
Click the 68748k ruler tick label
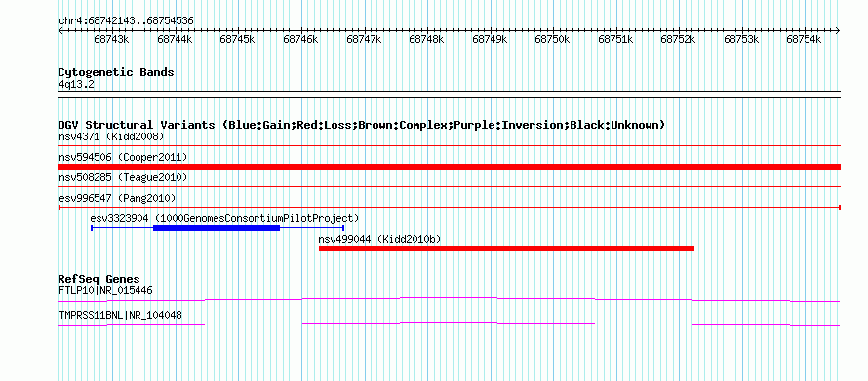[426, 40]
